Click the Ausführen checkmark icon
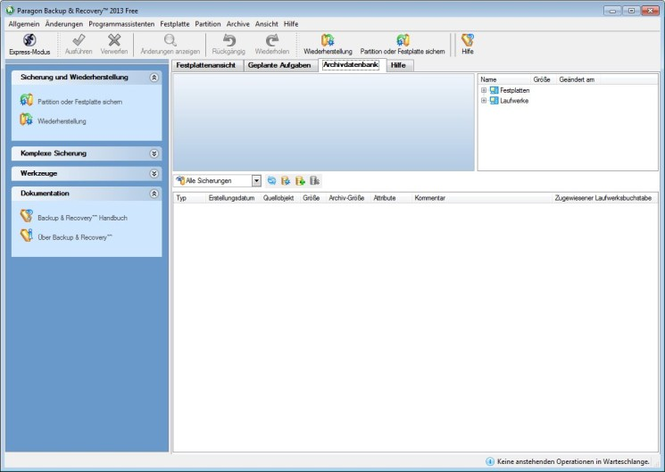The width and height of the screenshot is (665, 472). point(78,40)
